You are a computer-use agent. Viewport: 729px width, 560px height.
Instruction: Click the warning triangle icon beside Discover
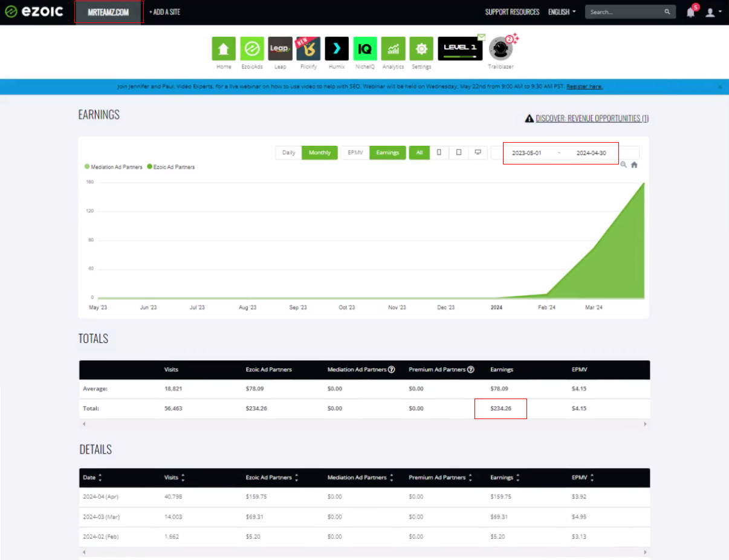(x=529, y=119)
